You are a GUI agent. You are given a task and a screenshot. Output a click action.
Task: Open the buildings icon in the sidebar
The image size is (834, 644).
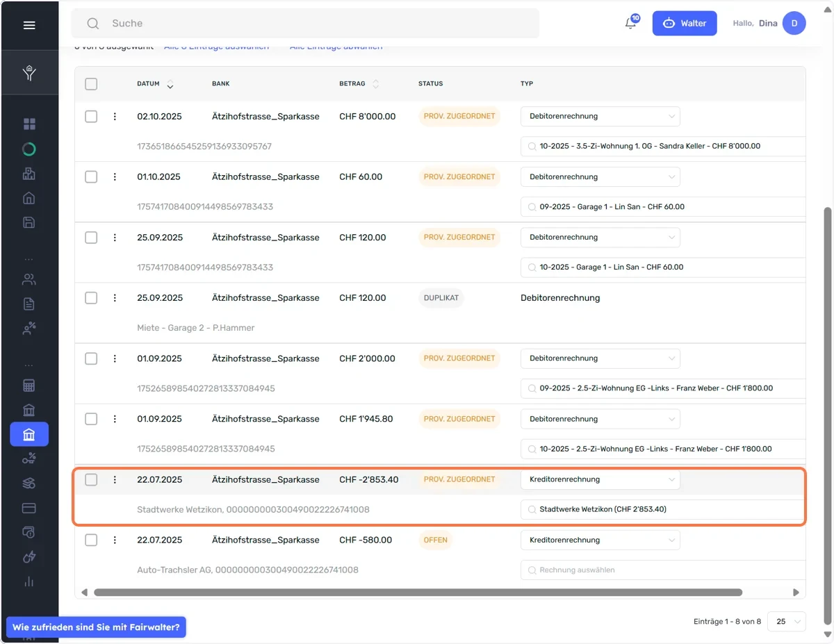(x=29, y=174)
